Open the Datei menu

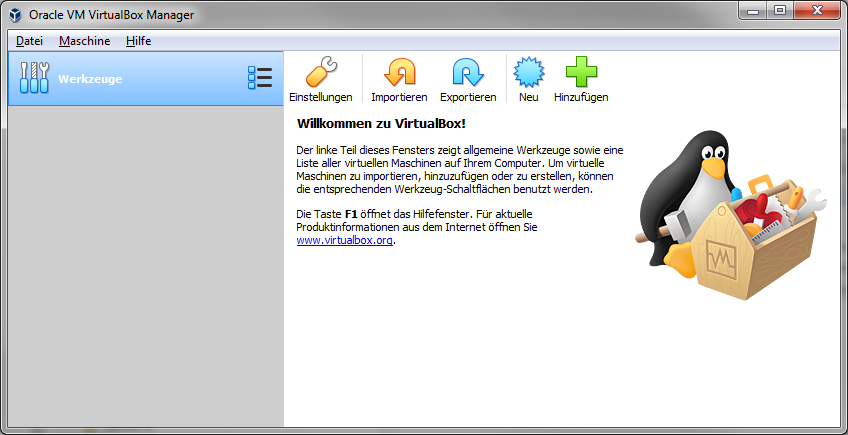click(x=30, y=41)
